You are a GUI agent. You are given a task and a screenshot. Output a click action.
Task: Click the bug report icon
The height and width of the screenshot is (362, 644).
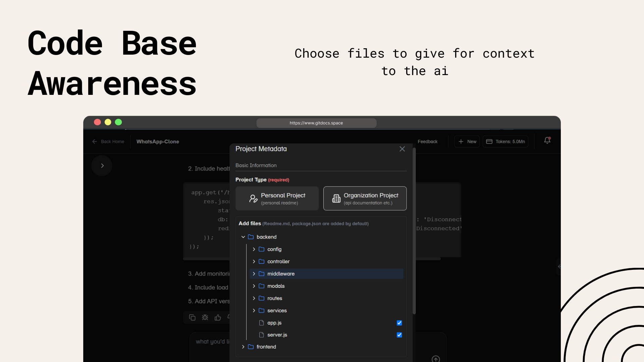[x=205, y=317]
